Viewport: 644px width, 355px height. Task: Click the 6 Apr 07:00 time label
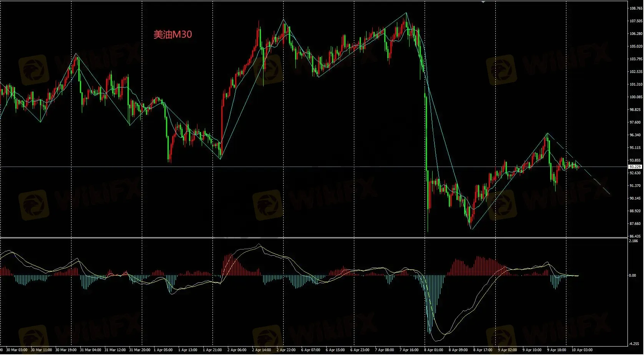(311, 350)
